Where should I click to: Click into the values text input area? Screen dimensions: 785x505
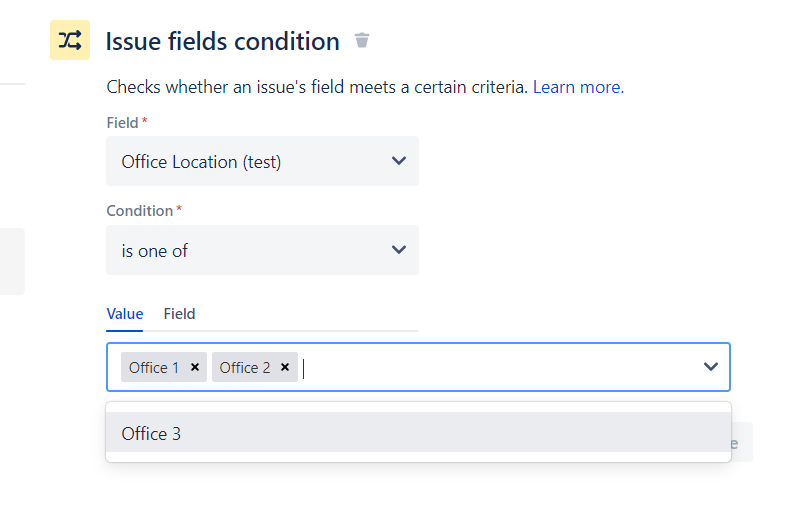[x=500, y=367]
